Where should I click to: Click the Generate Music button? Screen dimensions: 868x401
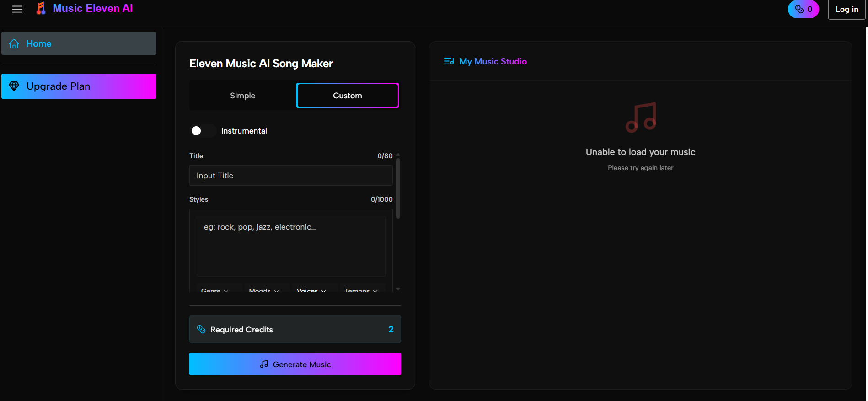[295, 364]
